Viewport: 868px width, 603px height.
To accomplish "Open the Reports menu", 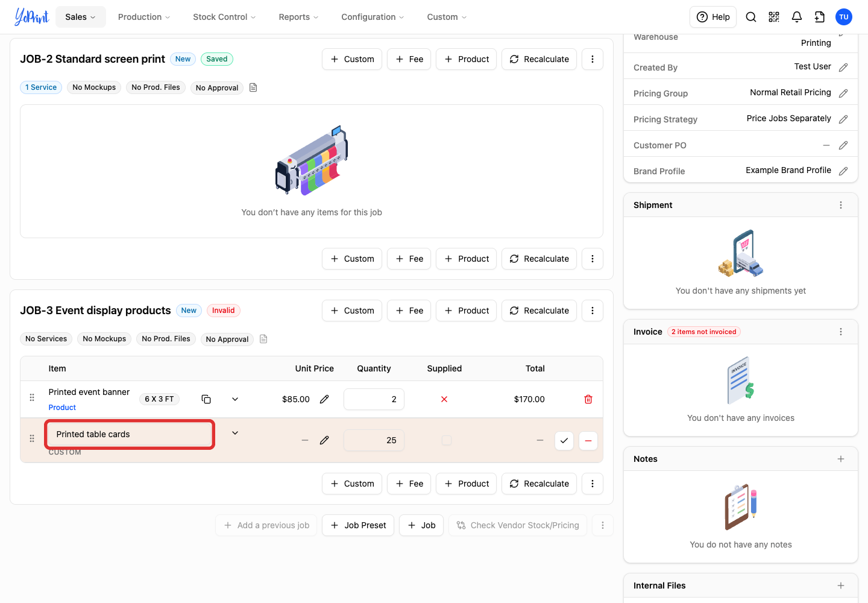I will (x=298, y=17).
